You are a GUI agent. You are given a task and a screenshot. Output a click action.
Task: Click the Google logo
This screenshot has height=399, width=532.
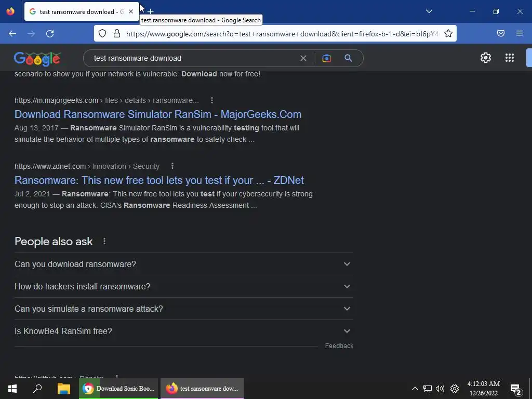click(x=37, y=58)
